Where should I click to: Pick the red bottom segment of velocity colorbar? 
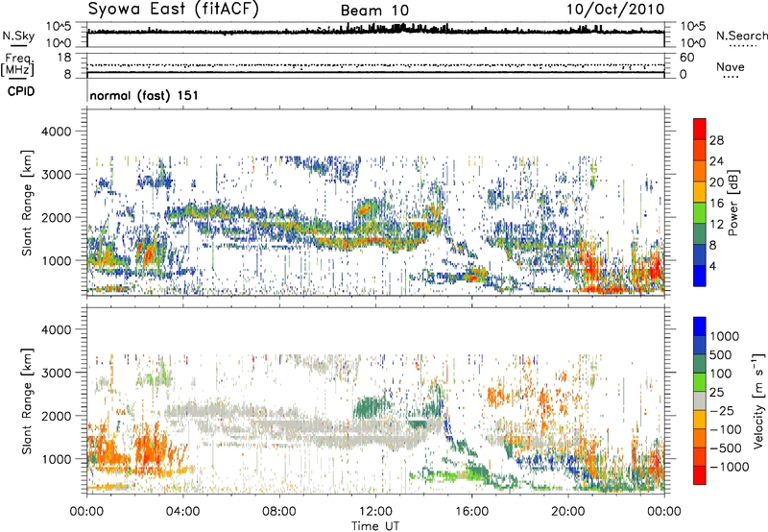pyautogui.click(x=700, y=475)
